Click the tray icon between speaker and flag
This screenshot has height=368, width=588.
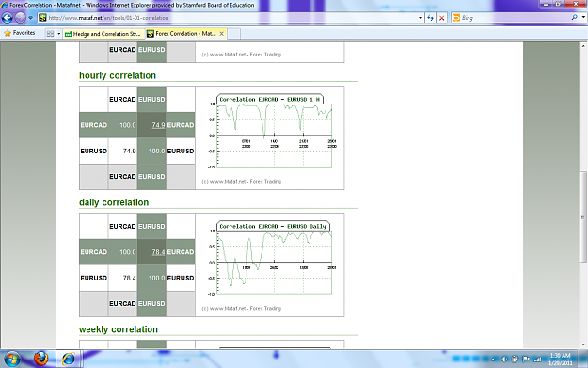pos(515,360)
